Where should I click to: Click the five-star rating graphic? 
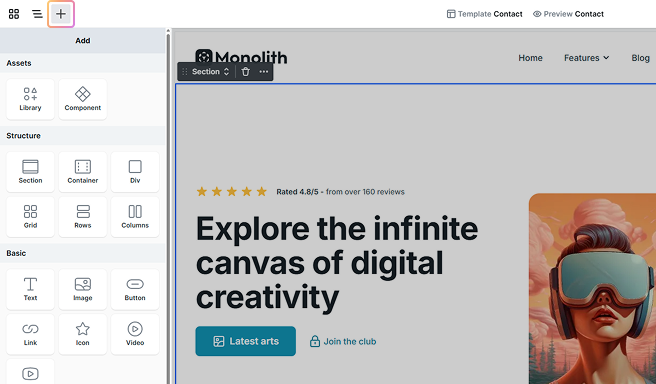click(231, 192)
